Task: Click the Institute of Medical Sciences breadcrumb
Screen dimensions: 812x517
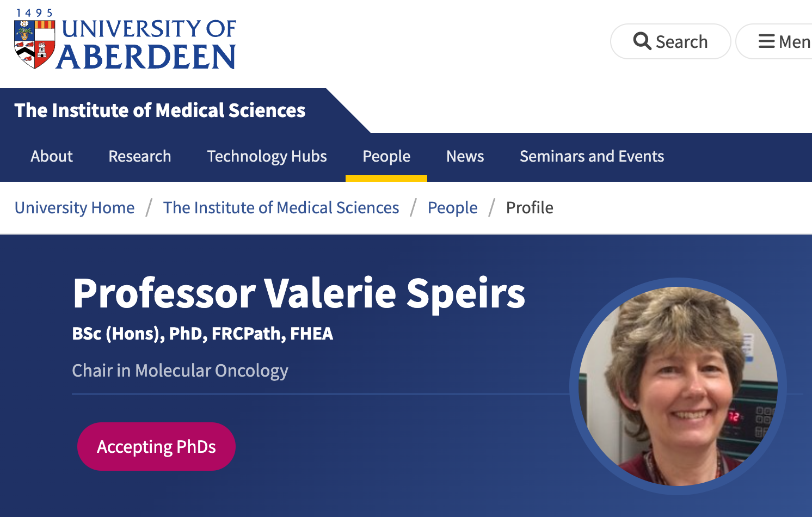Action: tap(281, 208)
